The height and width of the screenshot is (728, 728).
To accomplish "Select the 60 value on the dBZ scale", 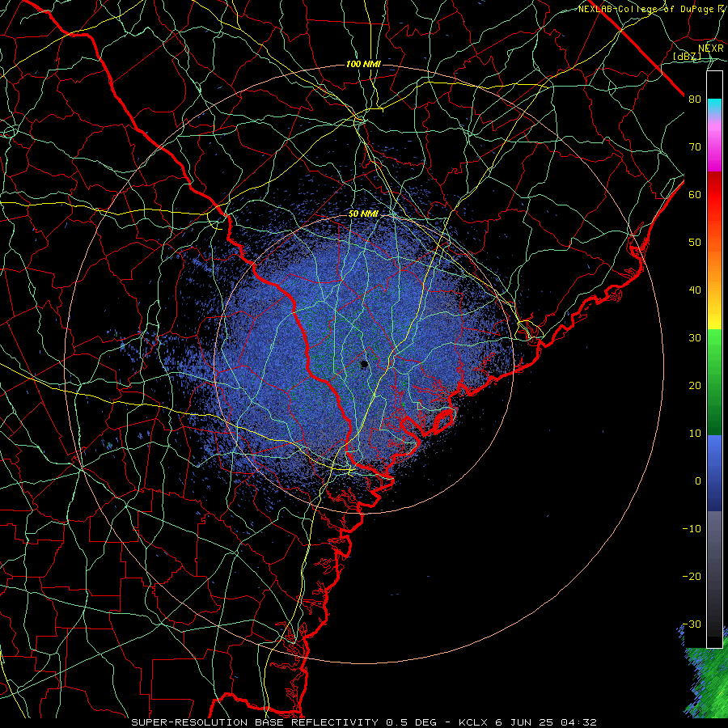I will tap(695, 194).
